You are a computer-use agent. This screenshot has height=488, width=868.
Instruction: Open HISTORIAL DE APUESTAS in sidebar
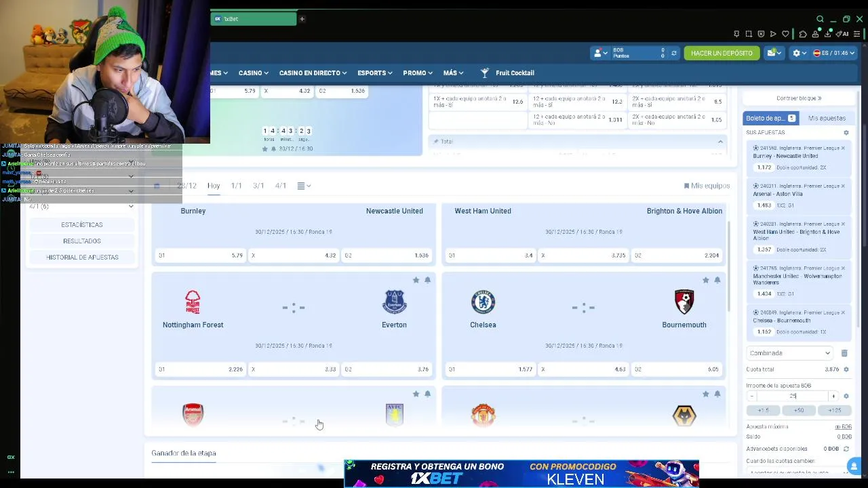(82, 257)
